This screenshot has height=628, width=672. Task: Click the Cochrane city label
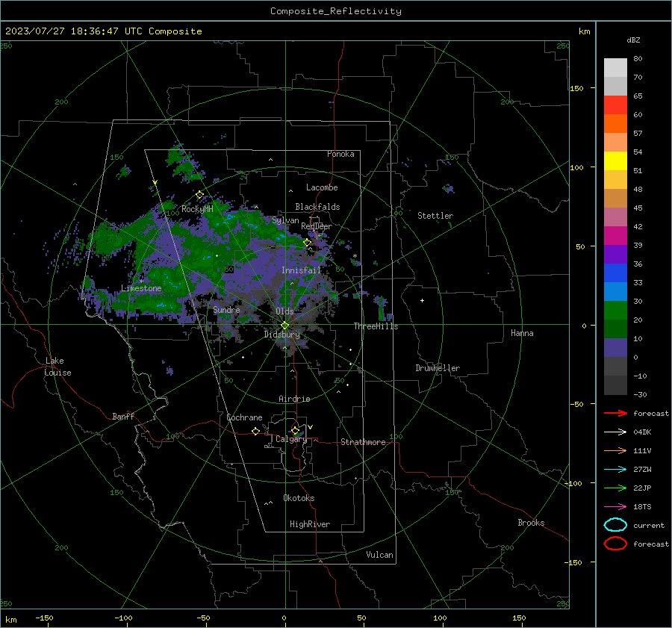[244, 417]
